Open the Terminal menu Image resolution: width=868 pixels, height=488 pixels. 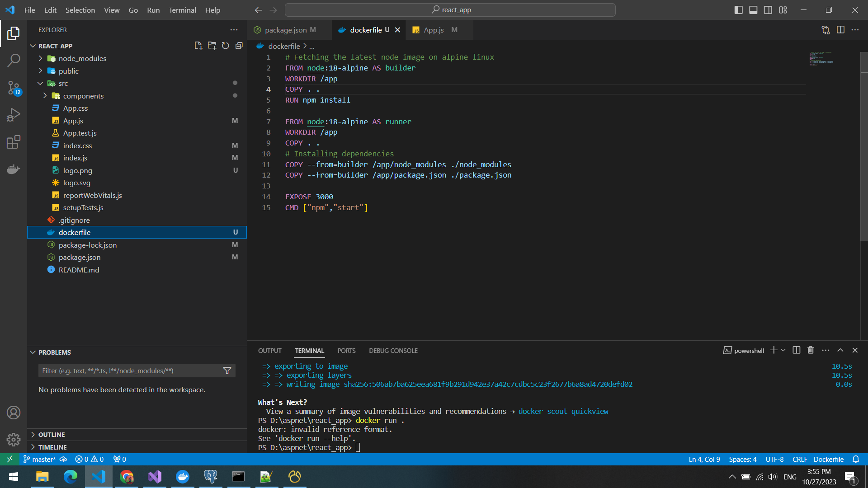pos(182,10)
